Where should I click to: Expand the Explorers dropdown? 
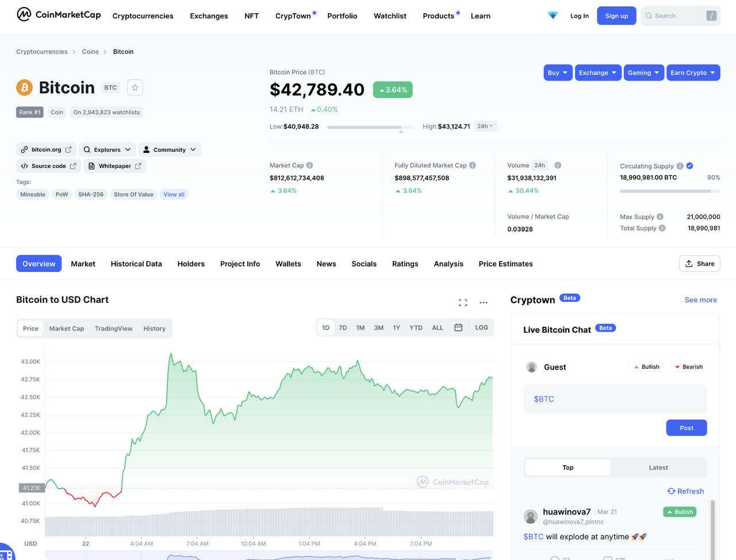click(108, 149)
